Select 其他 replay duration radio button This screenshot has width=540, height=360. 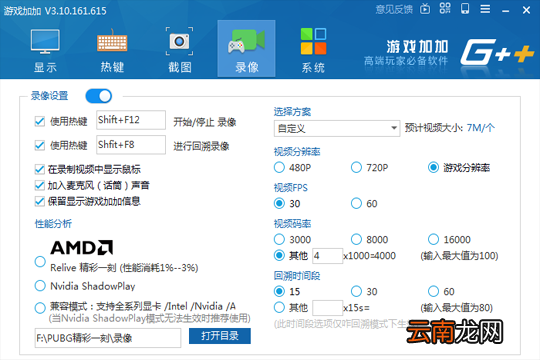click(x=279, y=307)
